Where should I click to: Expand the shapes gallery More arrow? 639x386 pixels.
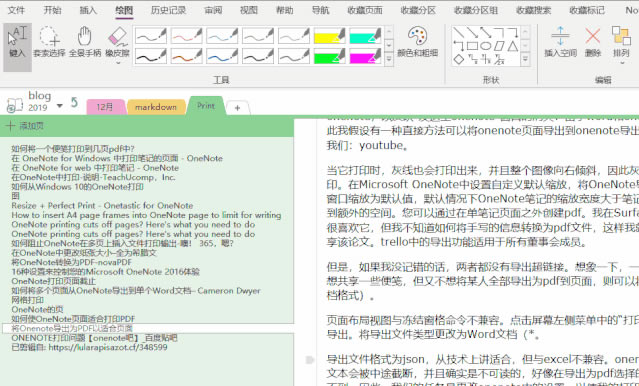click(526, 60)
